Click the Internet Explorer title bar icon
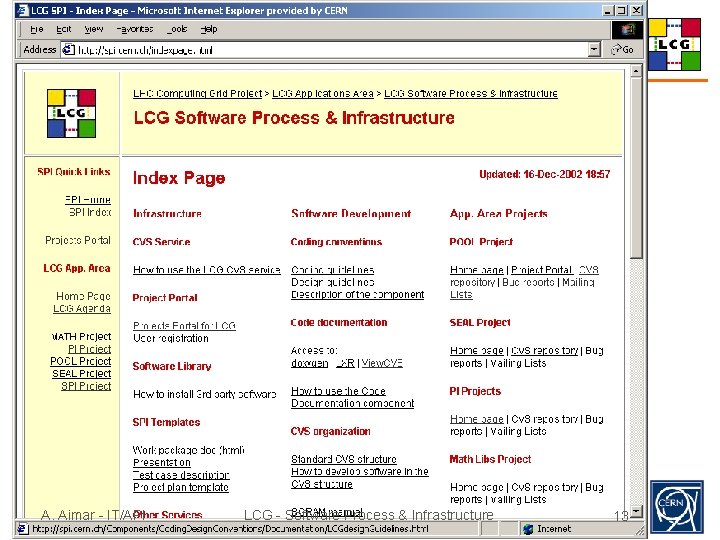 [x=22, y=10]
